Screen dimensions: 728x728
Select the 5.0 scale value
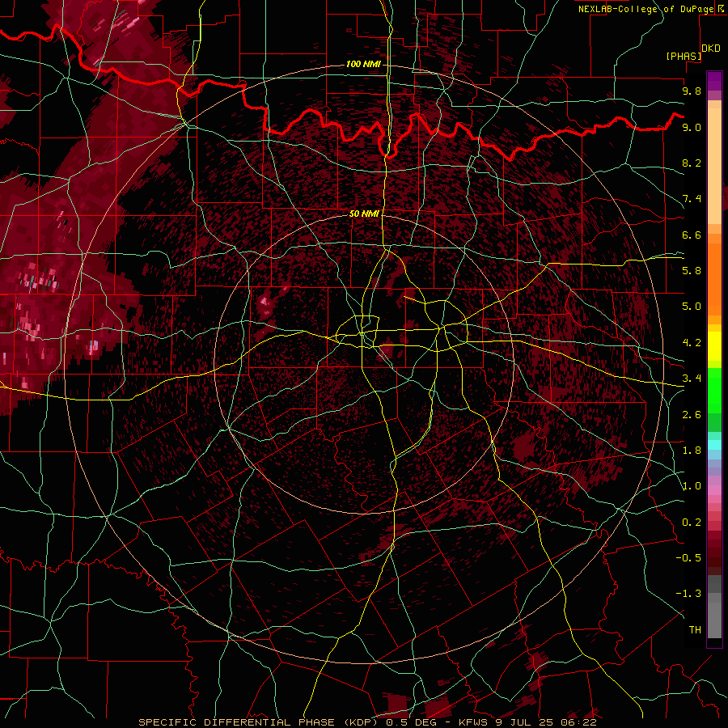pyautogui.click(x=692, y=307)
